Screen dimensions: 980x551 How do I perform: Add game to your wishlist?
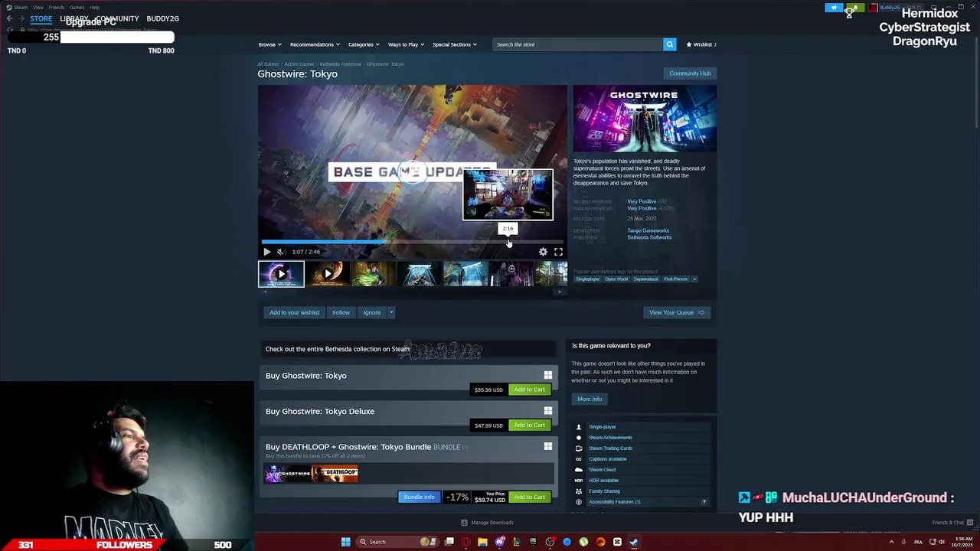[x=294, y=312]
